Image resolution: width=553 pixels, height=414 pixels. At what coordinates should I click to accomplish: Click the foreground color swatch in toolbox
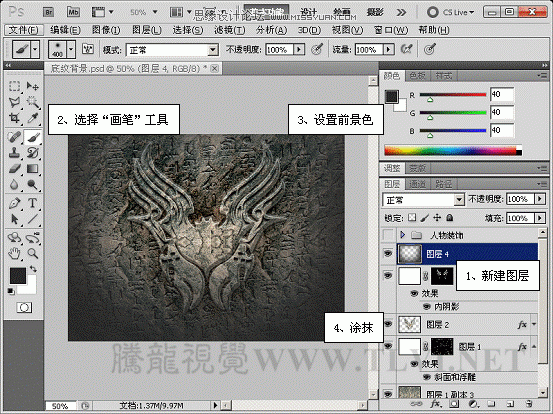[x=18, y=275]
